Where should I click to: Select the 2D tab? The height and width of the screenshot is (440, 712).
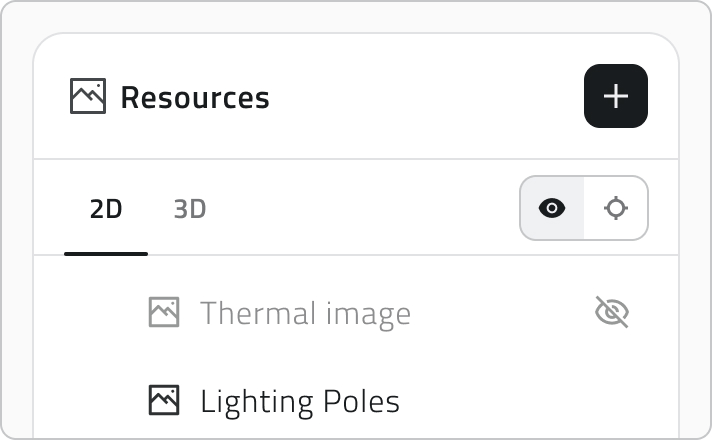[x=106, y=209]
